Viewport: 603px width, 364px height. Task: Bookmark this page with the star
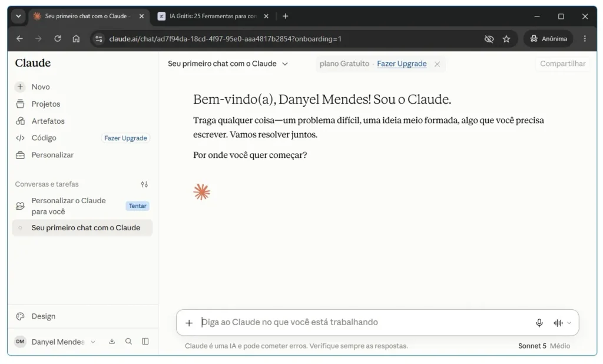506,39
